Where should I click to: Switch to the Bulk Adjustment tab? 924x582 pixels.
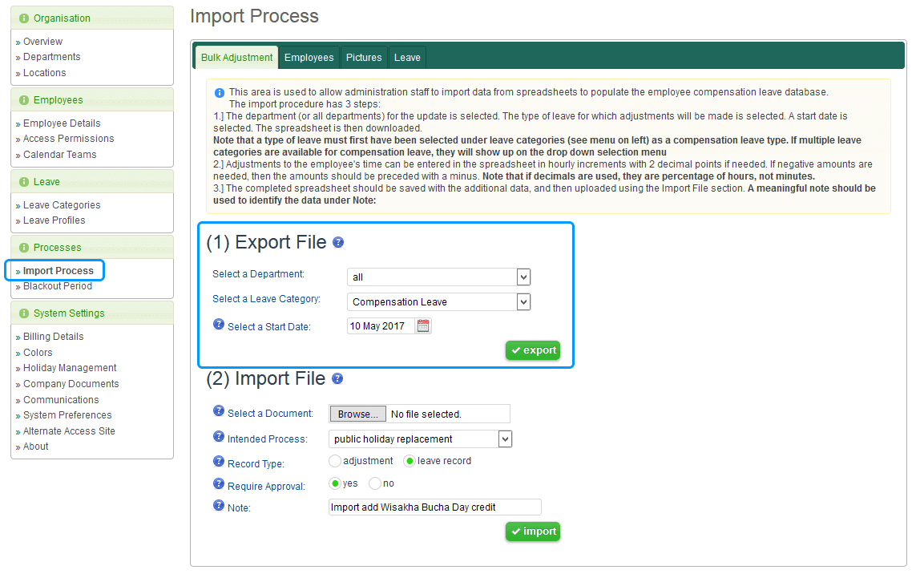point(236,57)
